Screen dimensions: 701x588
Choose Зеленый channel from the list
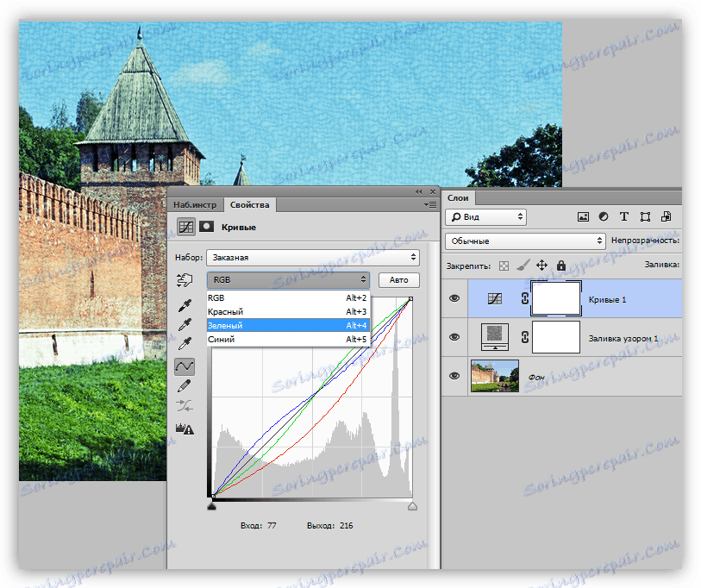(x=288, y=326)
